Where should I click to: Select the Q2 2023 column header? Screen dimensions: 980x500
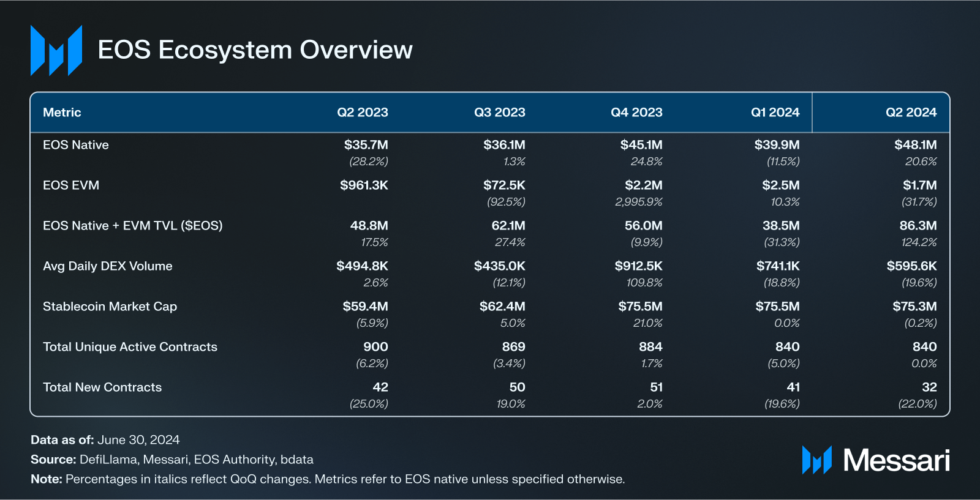pos(362,113)
